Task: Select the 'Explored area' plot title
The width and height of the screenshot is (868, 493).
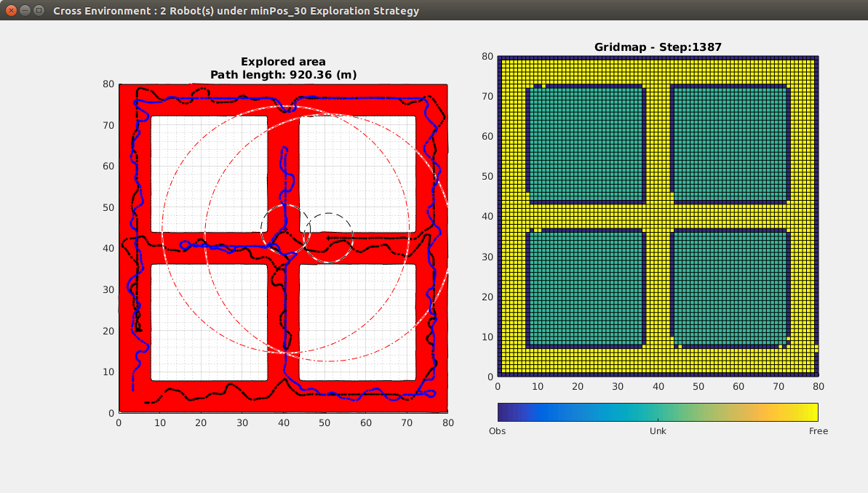Action: coord(283,62)
